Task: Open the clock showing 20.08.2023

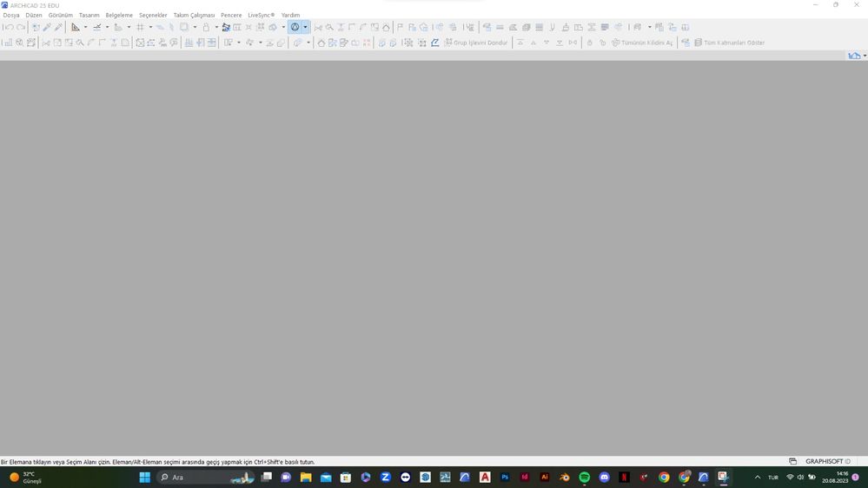Action: pos(835,477)
